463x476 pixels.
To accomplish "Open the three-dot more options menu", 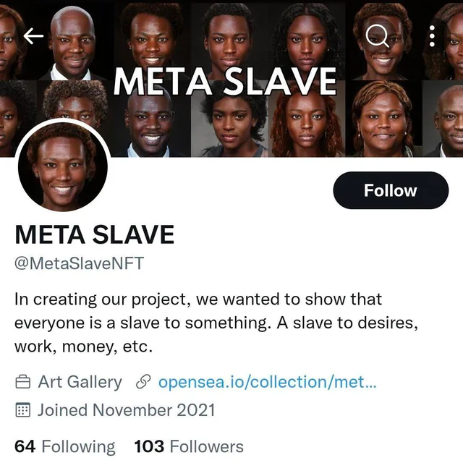I will tap(433, 35).
